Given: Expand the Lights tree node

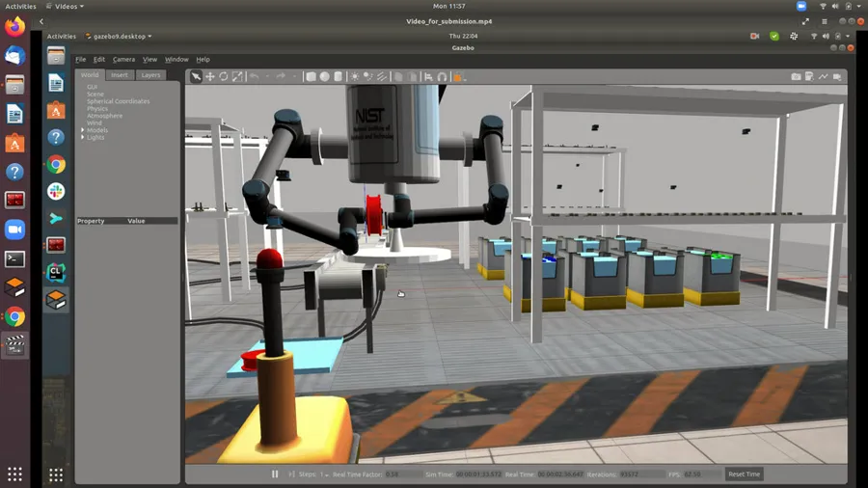Looking at the screenshot, I should coord(83,137).
